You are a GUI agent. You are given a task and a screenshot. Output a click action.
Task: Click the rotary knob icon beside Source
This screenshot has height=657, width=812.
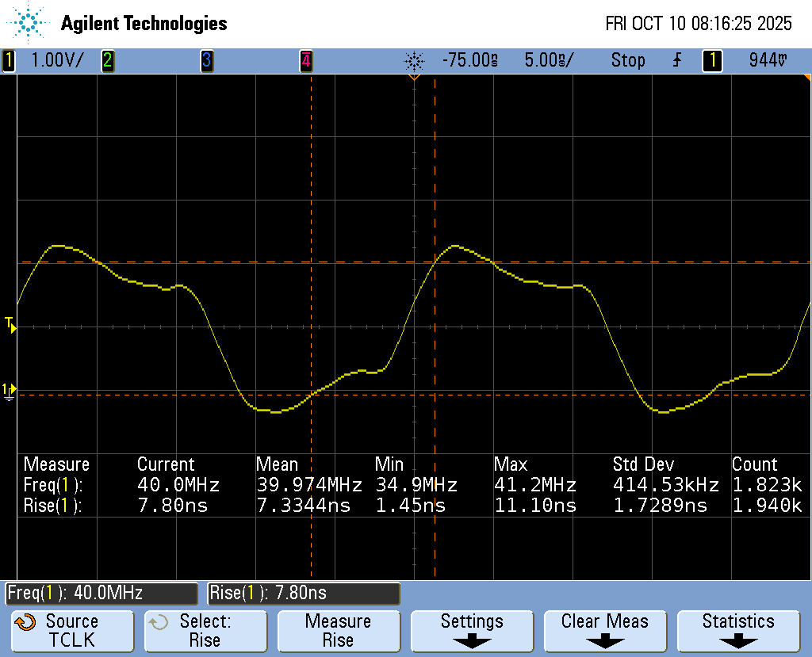[26, 623]
